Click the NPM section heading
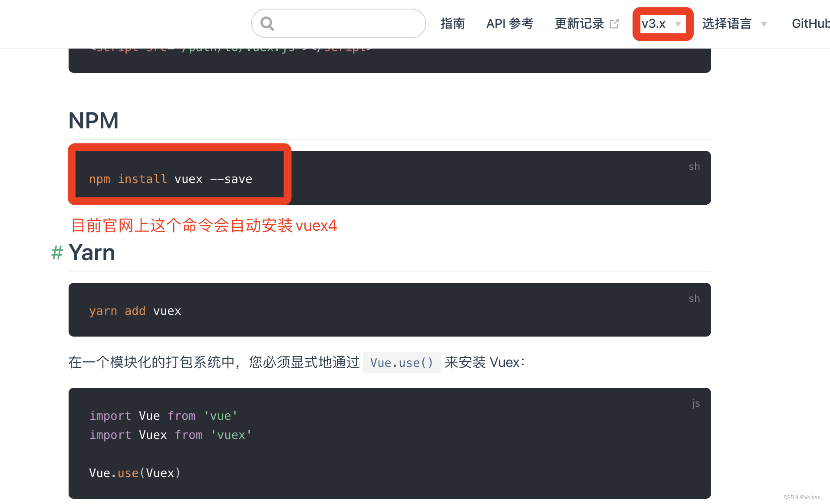 point(94,121)
